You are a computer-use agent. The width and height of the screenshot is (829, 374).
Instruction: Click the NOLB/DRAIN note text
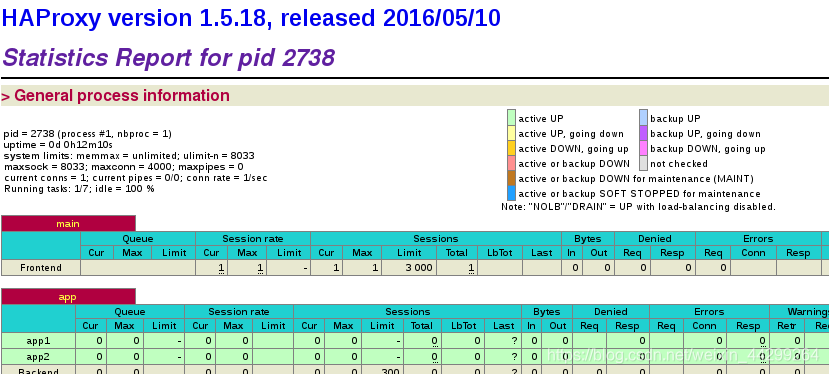(638, 207)
